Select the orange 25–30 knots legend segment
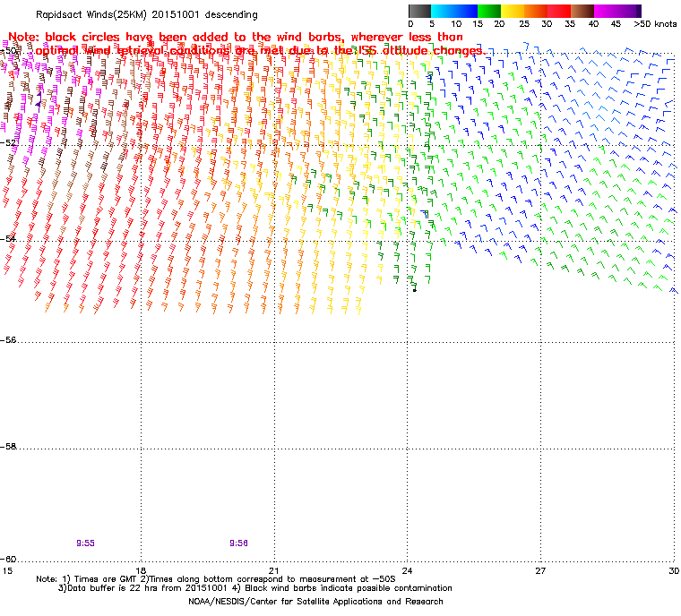Image resolution: width=681 pixels, height=616 pixels. (x=536, y=11)
